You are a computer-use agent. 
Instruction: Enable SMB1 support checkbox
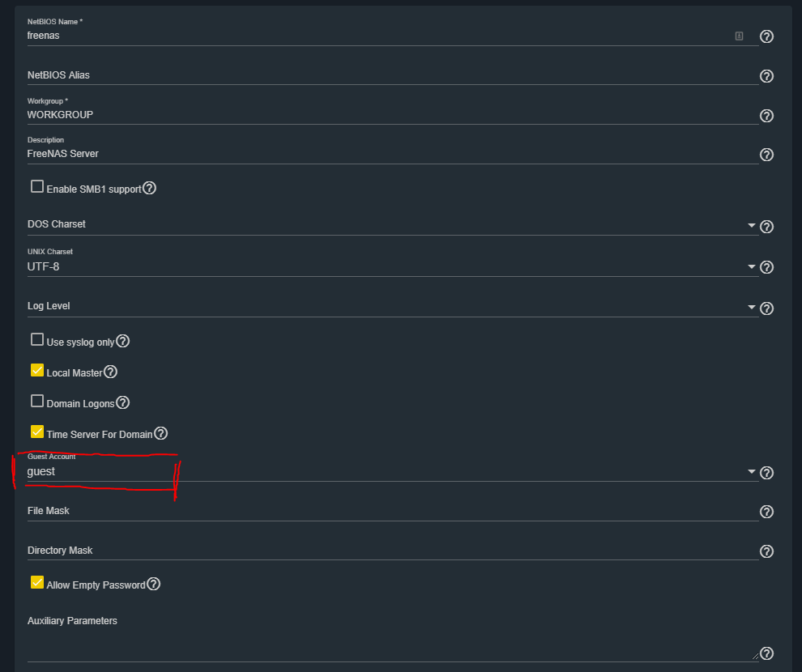[37, 186]
